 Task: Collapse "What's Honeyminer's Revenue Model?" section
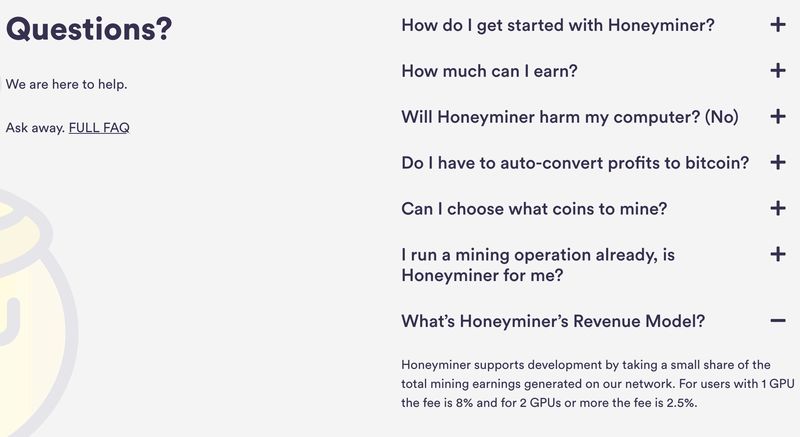point(553,321)
